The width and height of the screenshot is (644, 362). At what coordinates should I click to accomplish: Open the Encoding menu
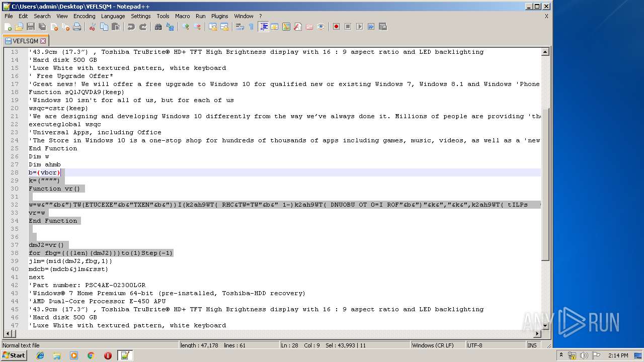coord(84,16)
